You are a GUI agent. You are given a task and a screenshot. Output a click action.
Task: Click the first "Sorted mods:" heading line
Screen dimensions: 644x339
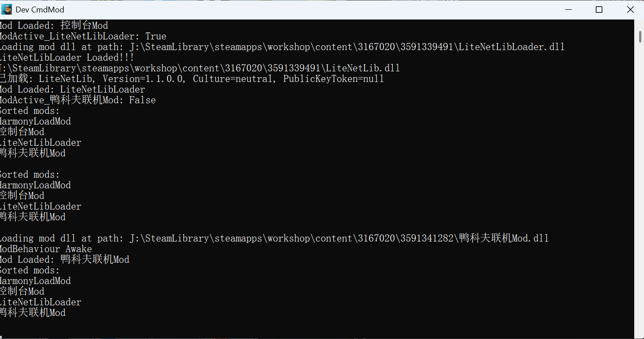(30, 111)
